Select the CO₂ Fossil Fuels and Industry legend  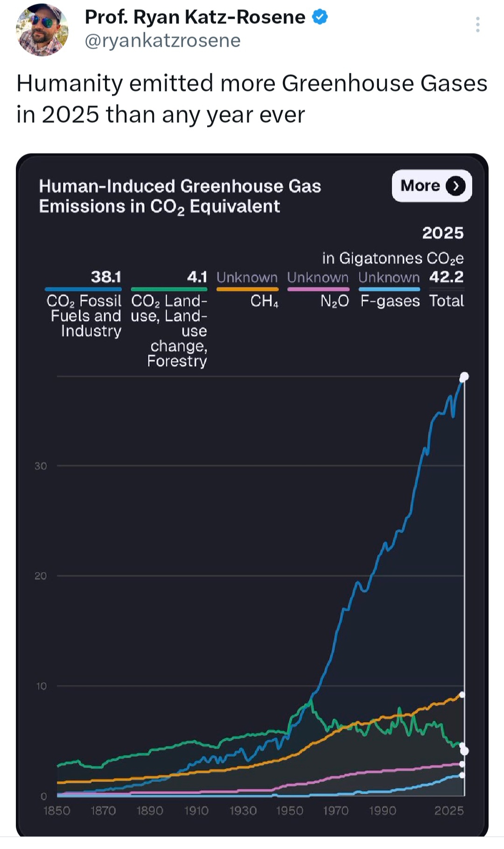coord(84,316)
